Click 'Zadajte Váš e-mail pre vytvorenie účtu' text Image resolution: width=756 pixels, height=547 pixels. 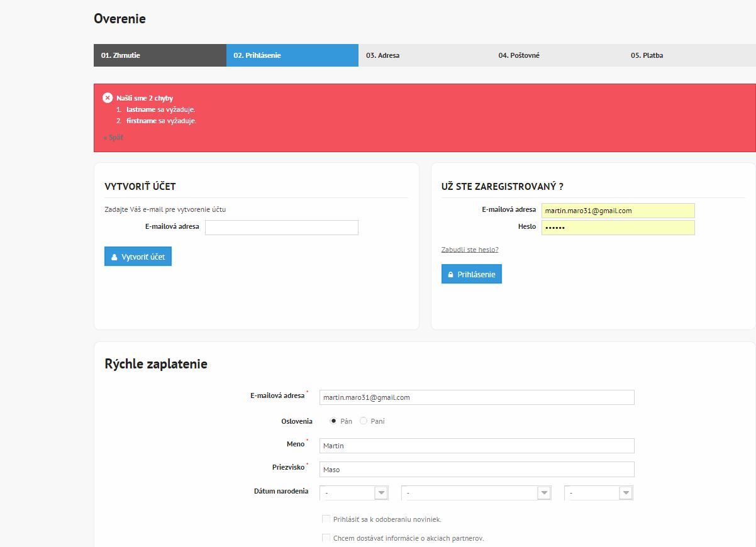pyautogui.click(x=165, y=209)
